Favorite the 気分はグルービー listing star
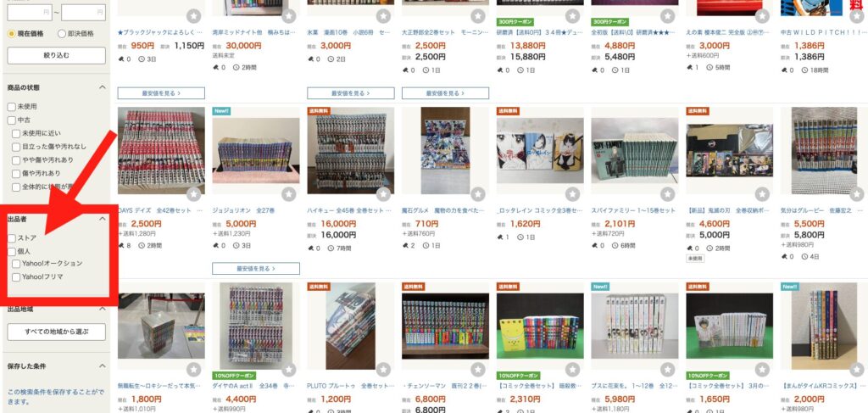The width and height of the screenshot is (868, 413). (857, 194)
